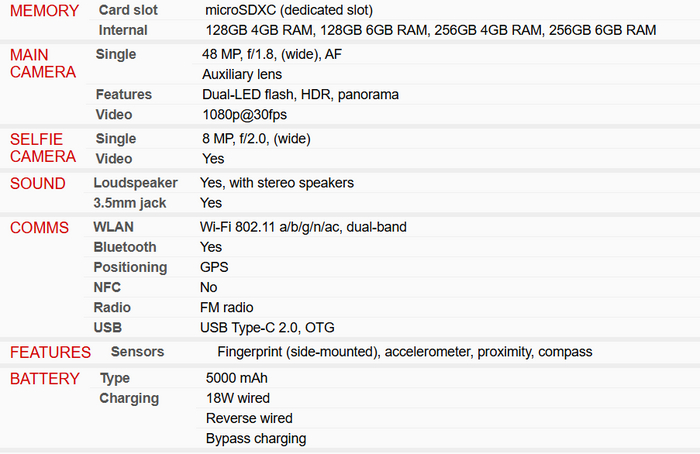700x454 pixels.
Task: Click the MEMORY section heading
Action: [44, 11]
